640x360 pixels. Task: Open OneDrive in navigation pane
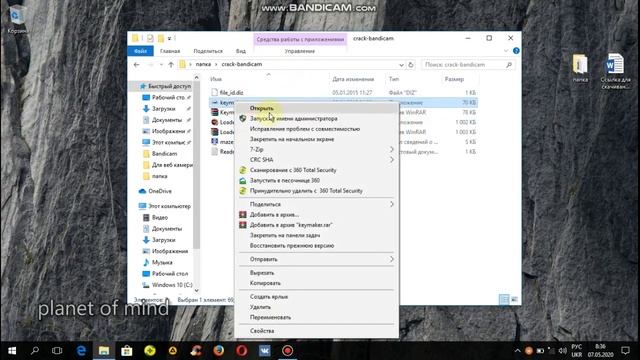[x=160, y=191]
